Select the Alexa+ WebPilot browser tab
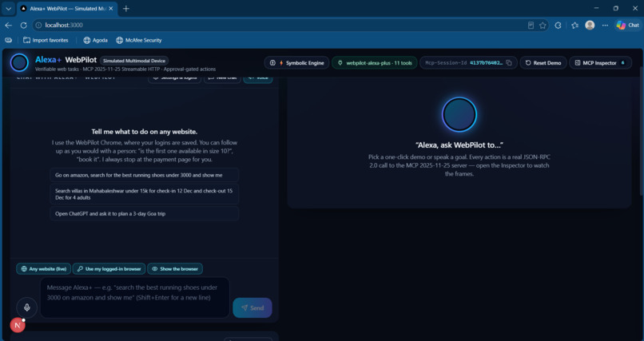This screenshot has height=341, width=644. (x=67, y=9)
